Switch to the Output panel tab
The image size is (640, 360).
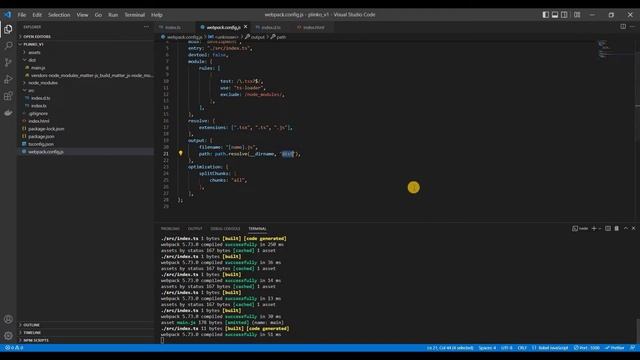195,229
